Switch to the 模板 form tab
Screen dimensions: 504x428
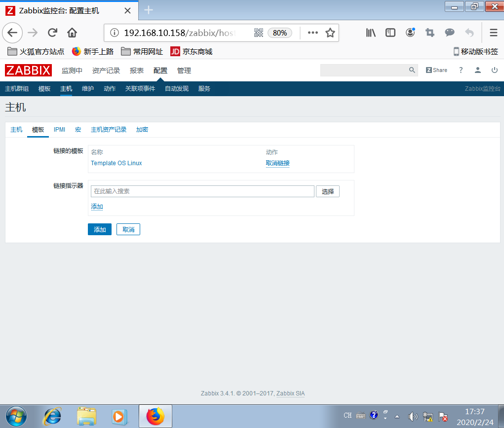click(x=38, y=129)
